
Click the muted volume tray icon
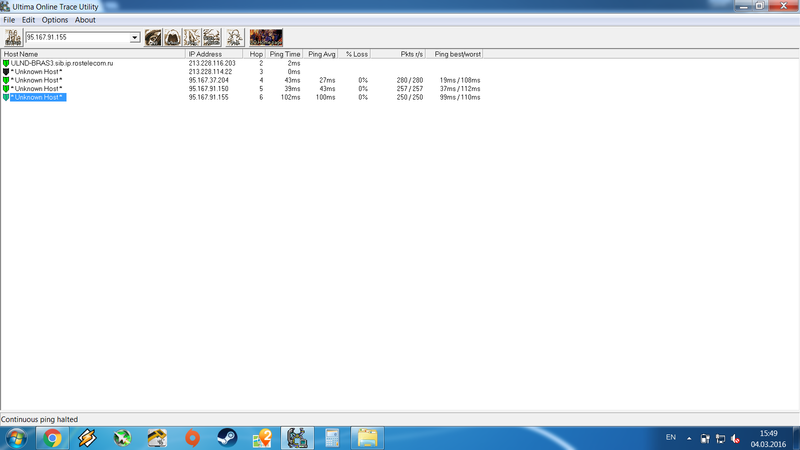click(735, 438)
